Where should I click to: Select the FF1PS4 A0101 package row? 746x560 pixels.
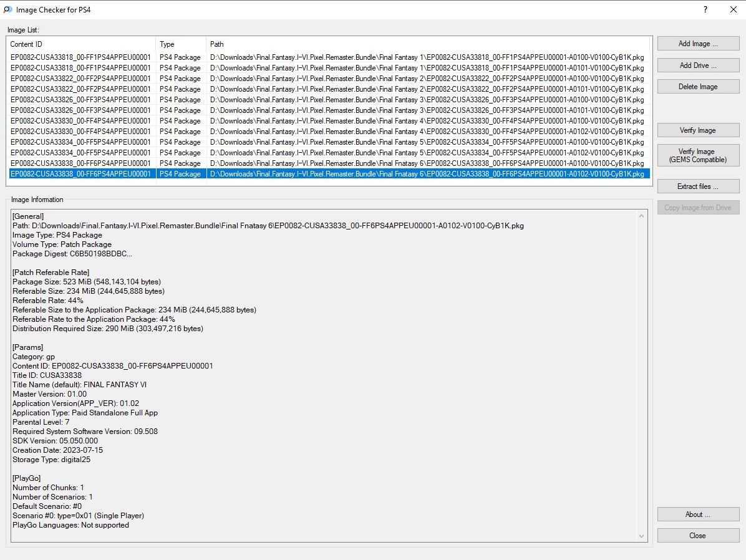coord(329,68)
